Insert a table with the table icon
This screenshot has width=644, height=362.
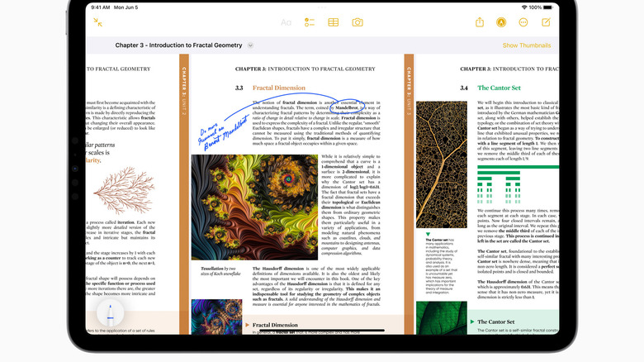[x=334, y=23]
